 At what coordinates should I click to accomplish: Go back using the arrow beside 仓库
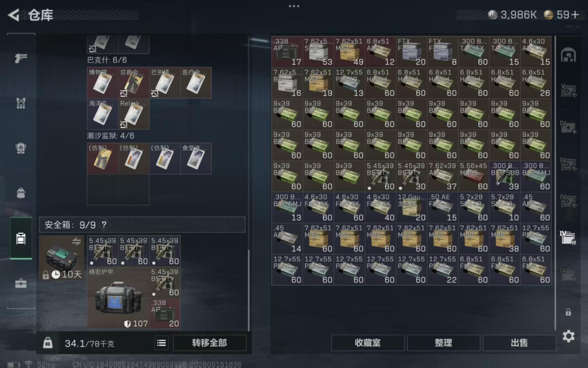tap(14, 15)
